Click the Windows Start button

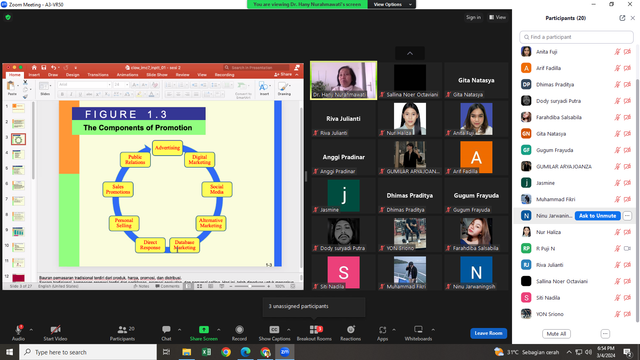click(x=9, y=352)
